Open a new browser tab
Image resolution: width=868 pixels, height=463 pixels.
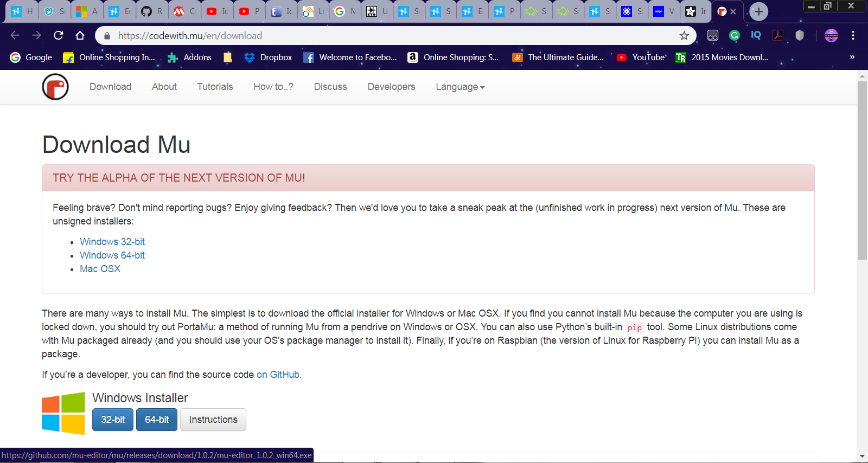coord(758,11)
